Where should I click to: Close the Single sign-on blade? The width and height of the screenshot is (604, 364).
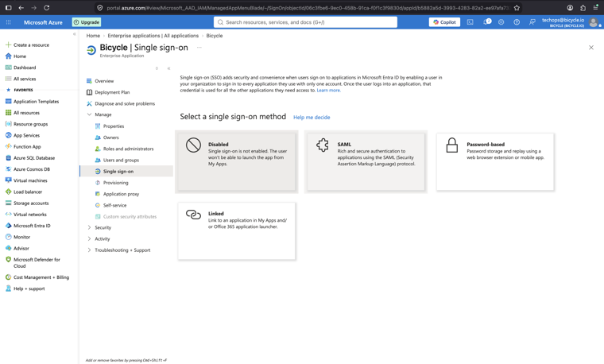click(x=591, y=48)
